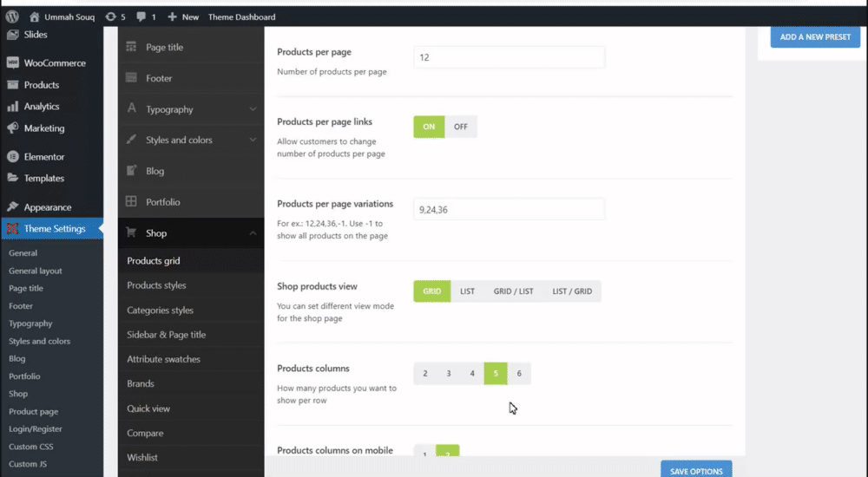Open Ummah Souq site link
The image size is (868, 477).
69,16
